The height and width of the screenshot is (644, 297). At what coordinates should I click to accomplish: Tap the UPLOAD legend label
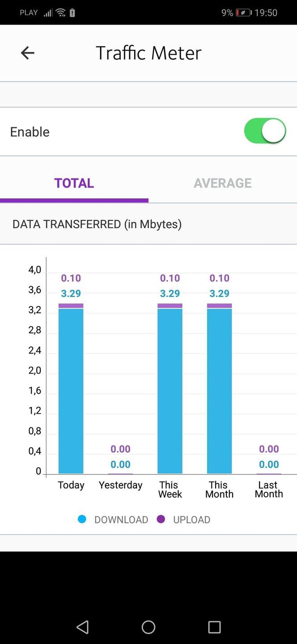click(x=191, y=520)
